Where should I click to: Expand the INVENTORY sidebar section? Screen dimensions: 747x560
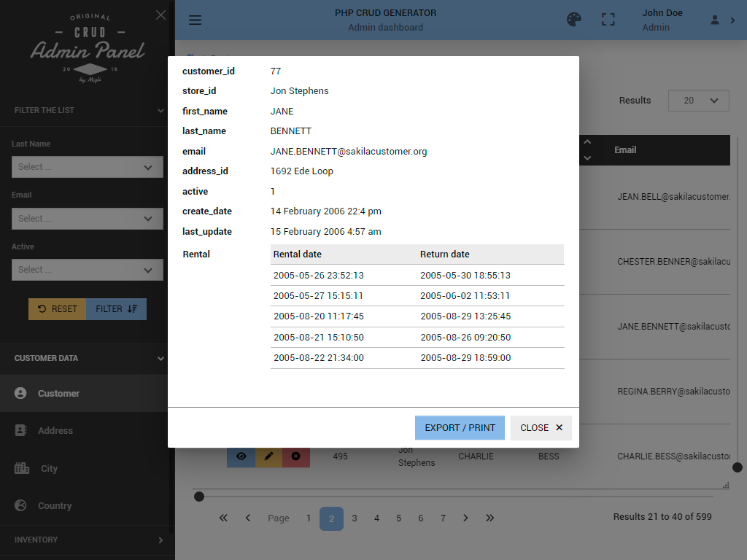pos(88,540)
